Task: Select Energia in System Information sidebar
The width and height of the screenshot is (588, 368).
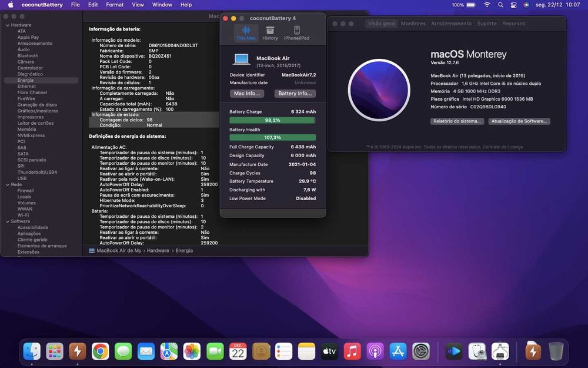Action: pyautogui.click(x=41, y=80)
